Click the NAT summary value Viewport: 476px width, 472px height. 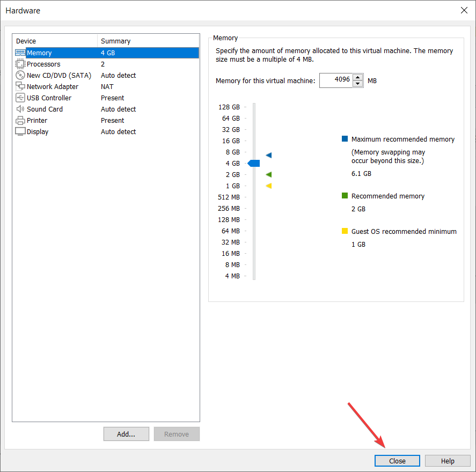107,86
